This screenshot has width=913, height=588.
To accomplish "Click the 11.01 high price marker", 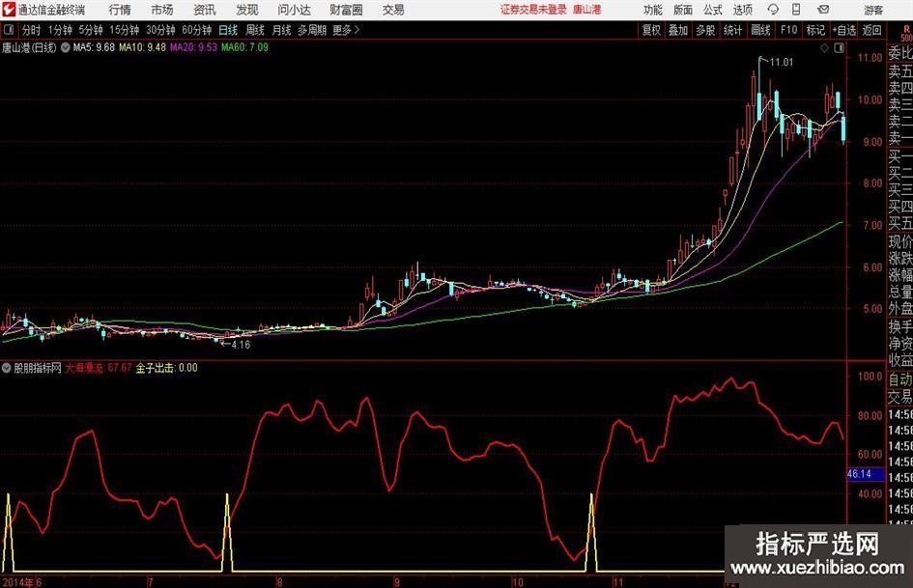I will [x=782, y=62].
